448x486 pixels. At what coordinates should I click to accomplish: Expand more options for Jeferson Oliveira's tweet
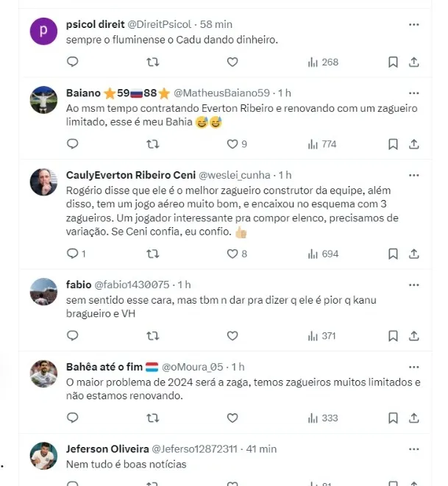point(414,449)
